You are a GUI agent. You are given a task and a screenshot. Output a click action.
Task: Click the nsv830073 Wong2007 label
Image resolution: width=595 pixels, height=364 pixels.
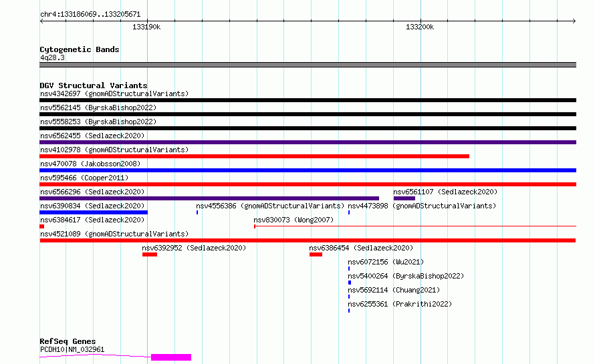point(293,220)
